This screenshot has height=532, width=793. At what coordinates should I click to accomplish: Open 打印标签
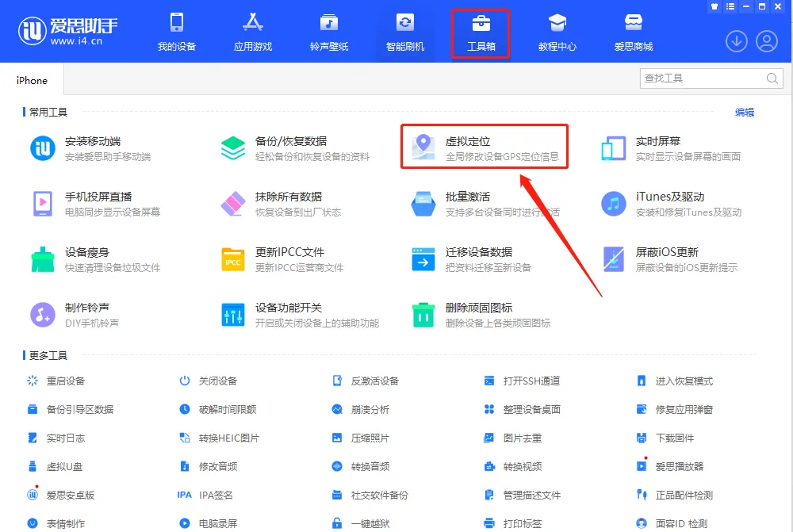(x=512, y=523)
